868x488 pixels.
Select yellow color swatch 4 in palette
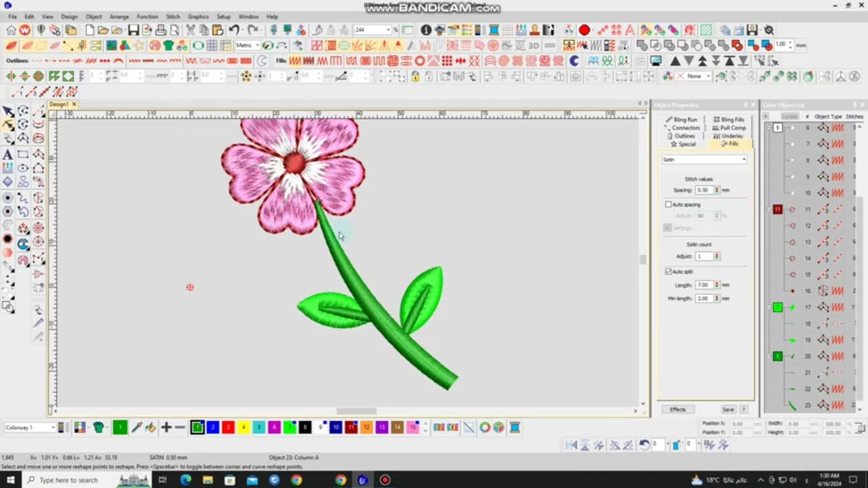click(243, 427)
